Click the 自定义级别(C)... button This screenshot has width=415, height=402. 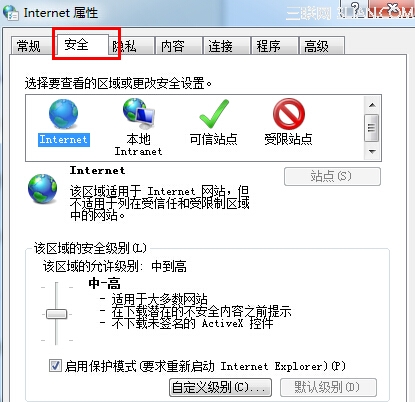pos(220,387)
